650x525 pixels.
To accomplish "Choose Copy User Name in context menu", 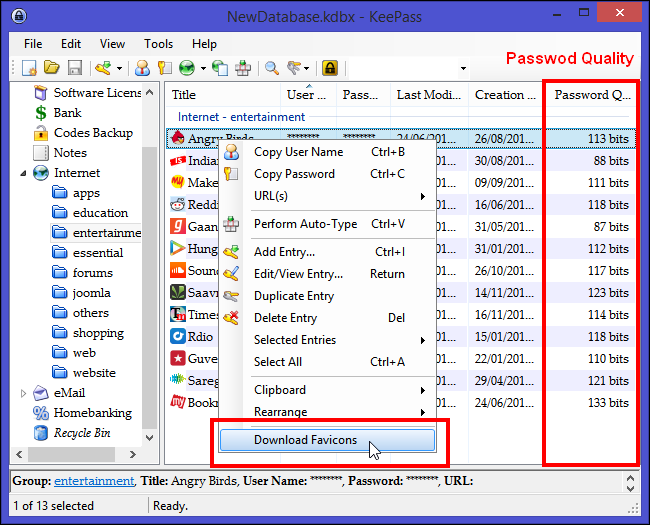I will (327, 152).
